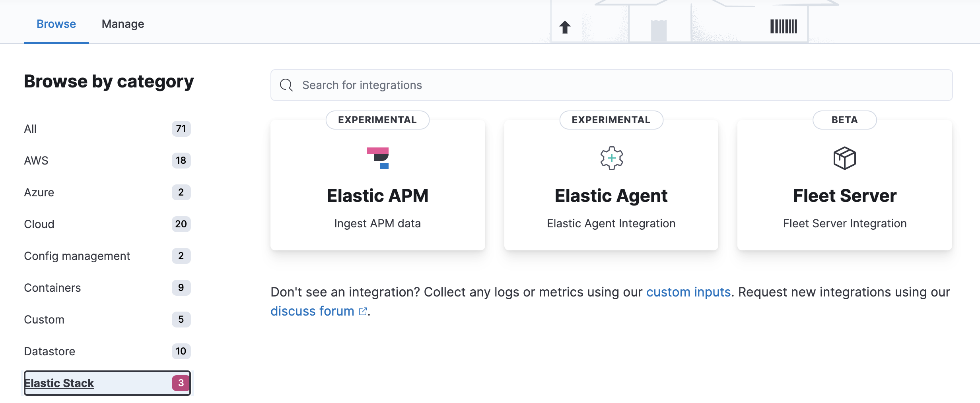Select the Cloud category
This screenshot has height=403, width=980.
click(x=107, y=224)
